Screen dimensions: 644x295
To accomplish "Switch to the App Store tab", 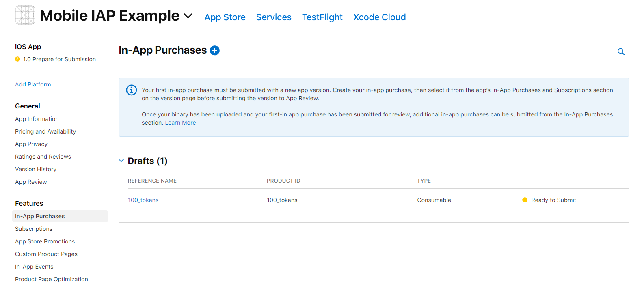I will click(225, 17).
